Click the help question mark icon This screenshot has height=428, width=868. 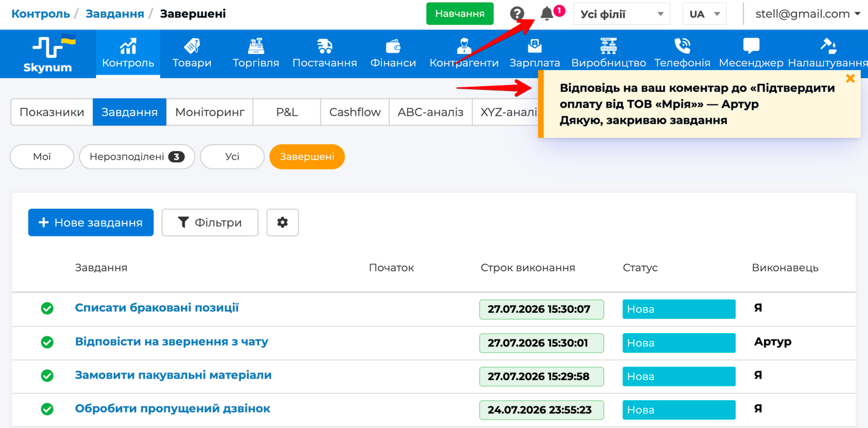click(x=517, y=14)
